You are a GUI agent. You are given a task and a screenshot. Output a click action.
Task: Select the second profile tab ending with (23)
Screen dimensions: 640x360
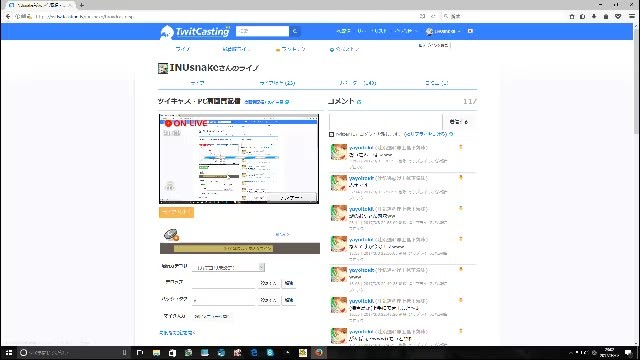point(277,83)
